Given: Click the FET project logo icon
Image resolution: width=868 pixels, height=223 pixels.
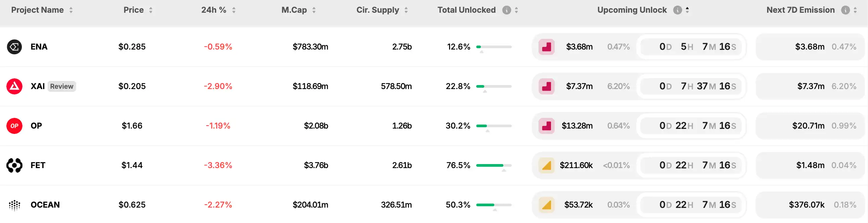Looking at the screenshot, I should [x=14, y=165].
